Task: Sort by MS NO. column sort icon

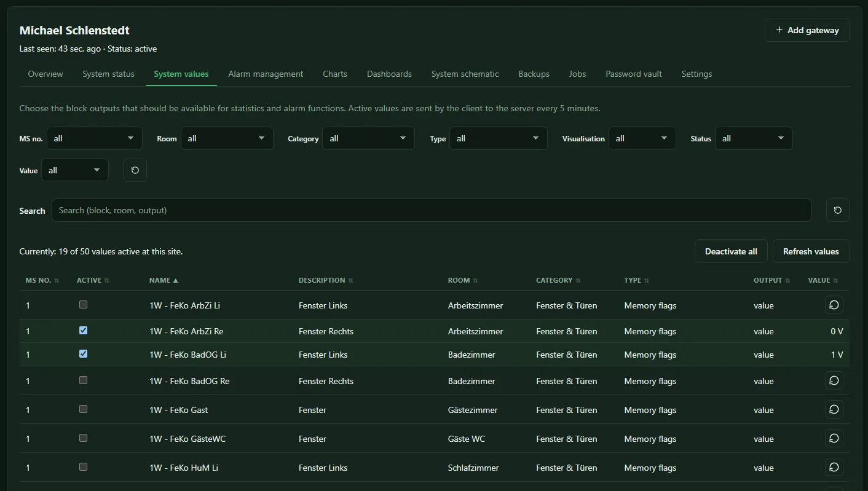Action: click(x=57, y=281)
